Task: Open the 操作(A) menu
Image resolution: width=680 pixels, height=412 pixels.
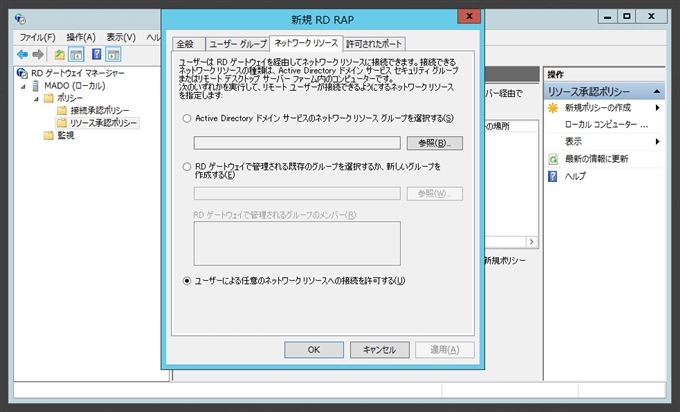Action: point(81,37)
